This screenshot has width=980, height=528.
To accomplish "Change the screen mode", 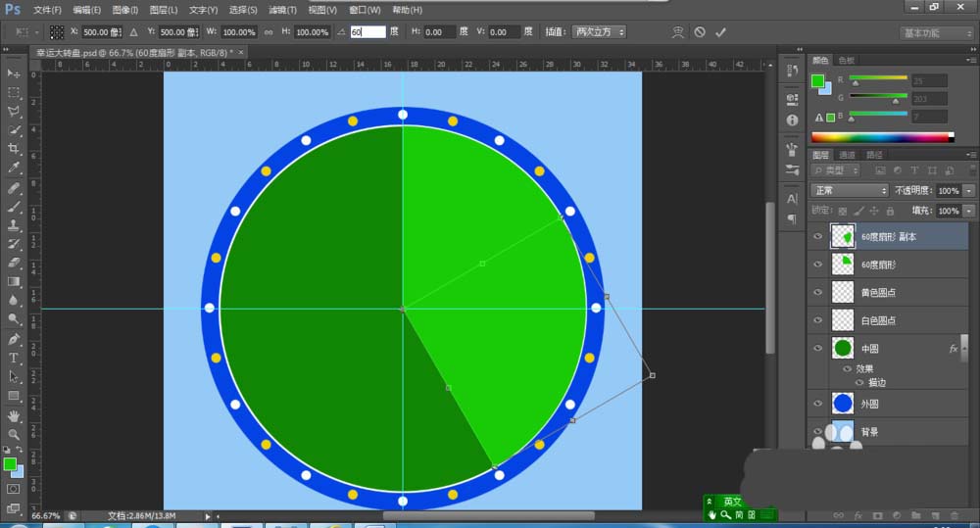I will point(13,508).
